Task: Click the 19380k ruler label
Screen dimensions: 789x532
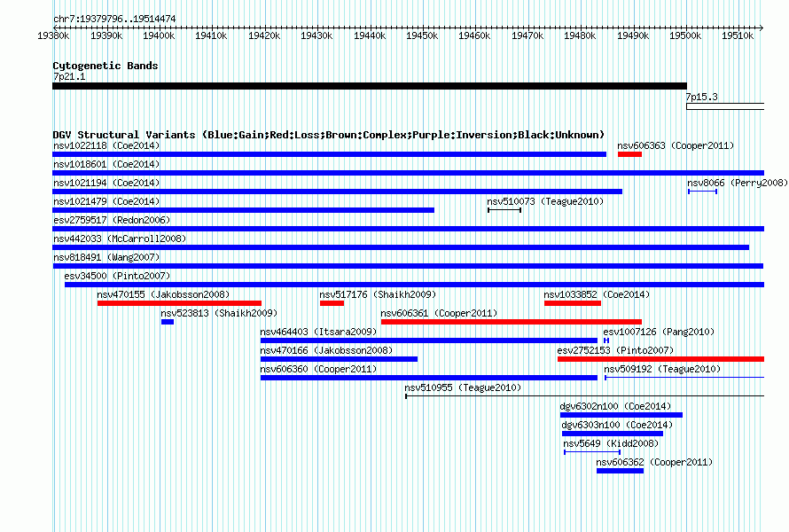Action: pyautogui.click(x=53, y=35)
